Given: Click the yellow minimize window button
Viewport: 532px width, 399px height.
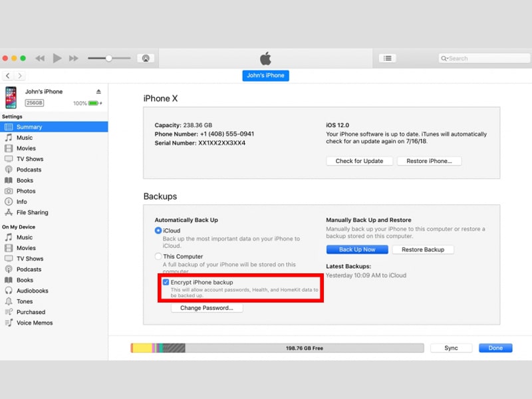Looking at the screenshot, I should (14, 59).
